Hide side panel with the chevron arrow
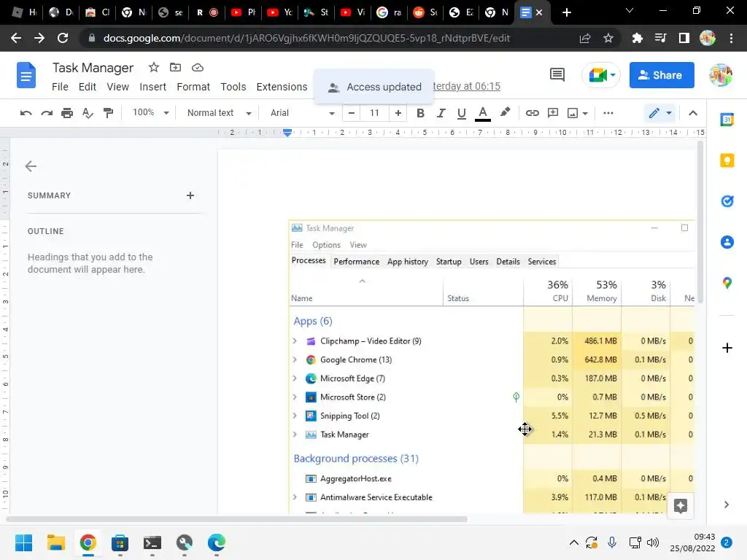Screen dimensions: 747x560 727,505
